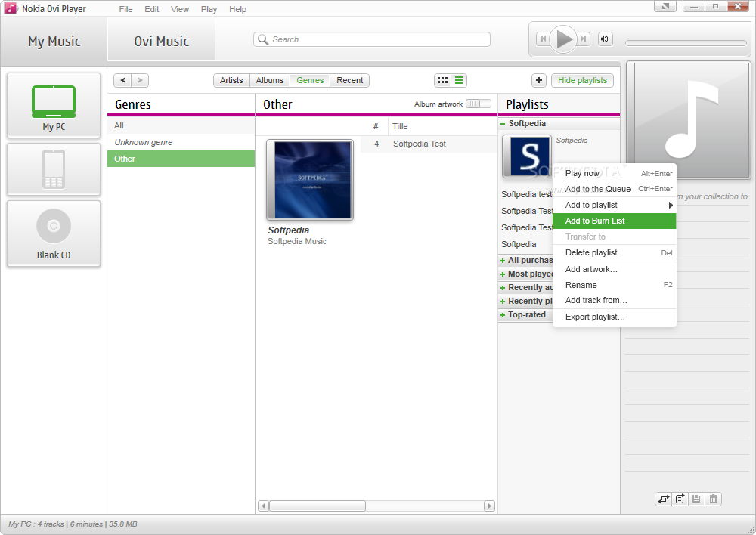This screenshot has height=535, width=756.
Task: Toggle the Album artwork switch
Action: pyautogui.click(x=479, y=104)
